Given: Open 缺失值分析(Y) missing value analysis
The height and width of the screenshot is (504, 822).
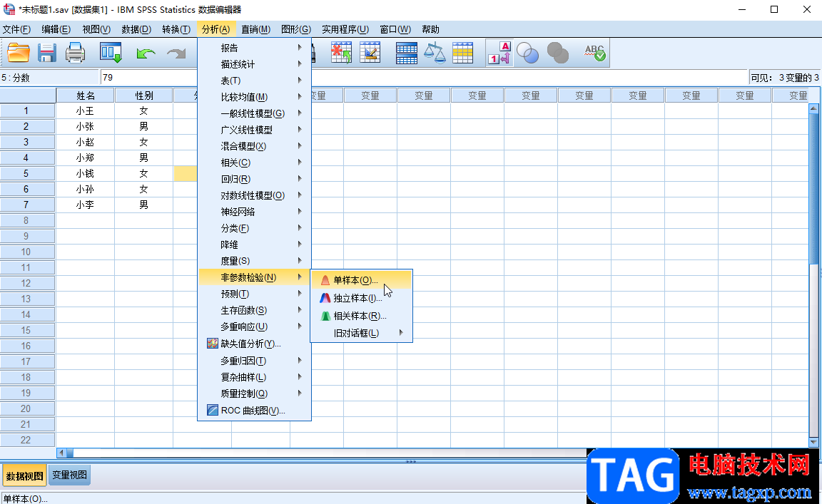Looking at the screenshot, I should pos(254,344).
